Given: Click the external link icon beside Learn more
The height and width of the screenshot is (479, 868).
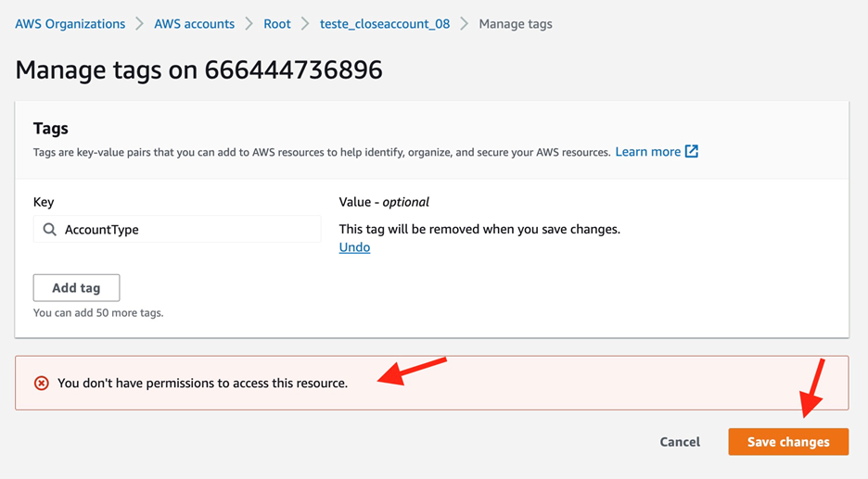Looking at the screenshot, I should tap(692, 151).
